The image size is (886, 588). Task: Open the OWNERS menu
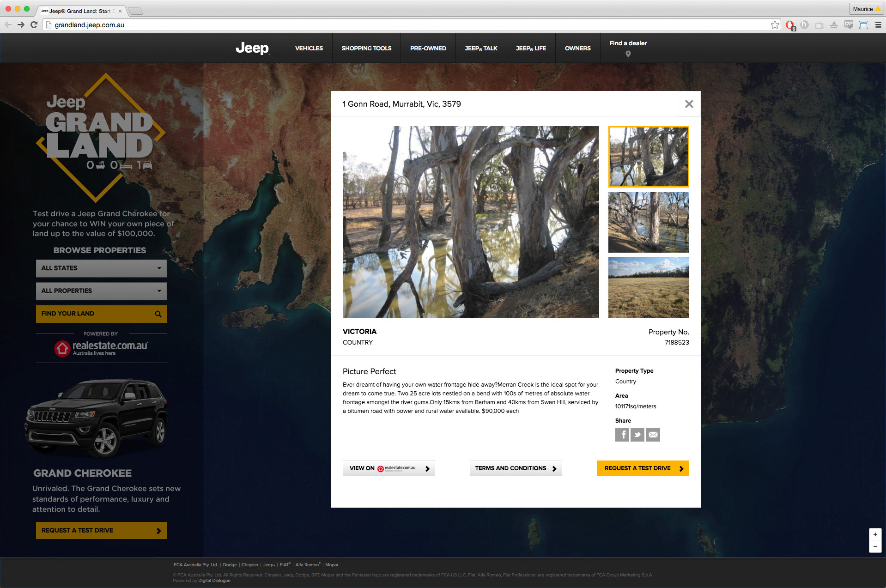tap(577, 48)
